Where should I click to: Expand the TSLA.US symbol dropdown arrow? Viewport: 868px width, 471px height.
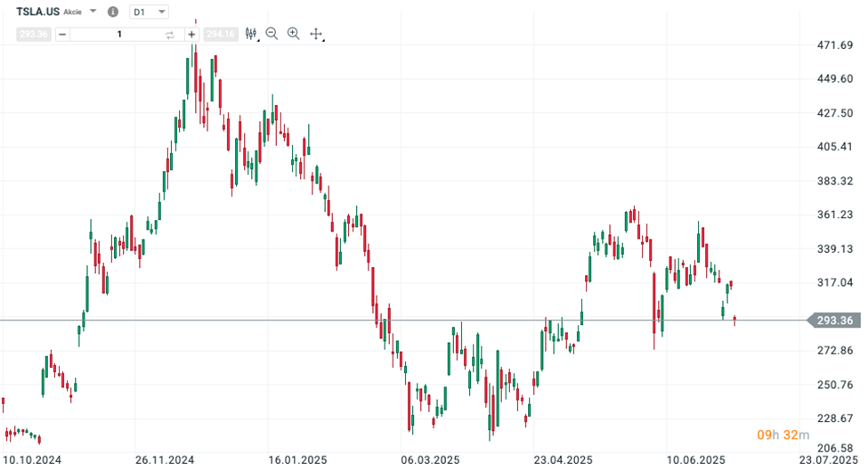93,12
